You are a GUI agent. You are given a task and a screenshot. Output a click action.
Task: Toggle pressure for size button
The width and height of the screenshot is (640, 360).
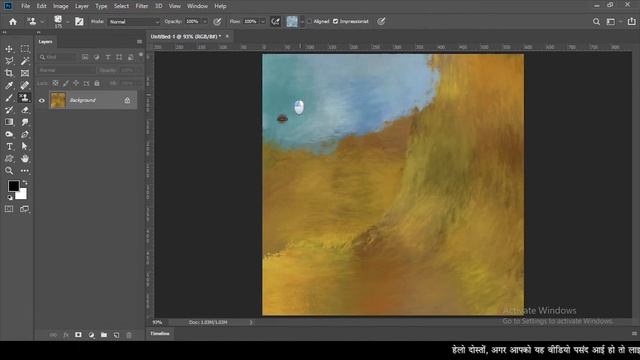pos(381,22)
